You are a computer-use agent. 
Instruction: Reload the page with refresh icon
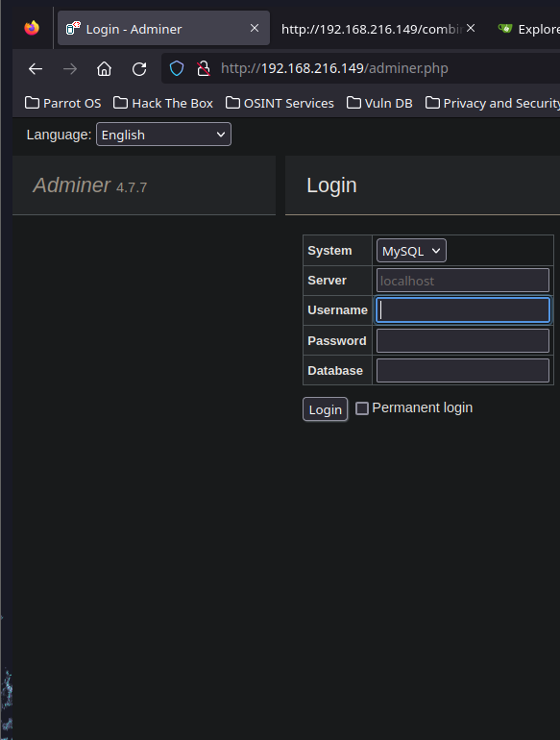(x=139, y=69)
